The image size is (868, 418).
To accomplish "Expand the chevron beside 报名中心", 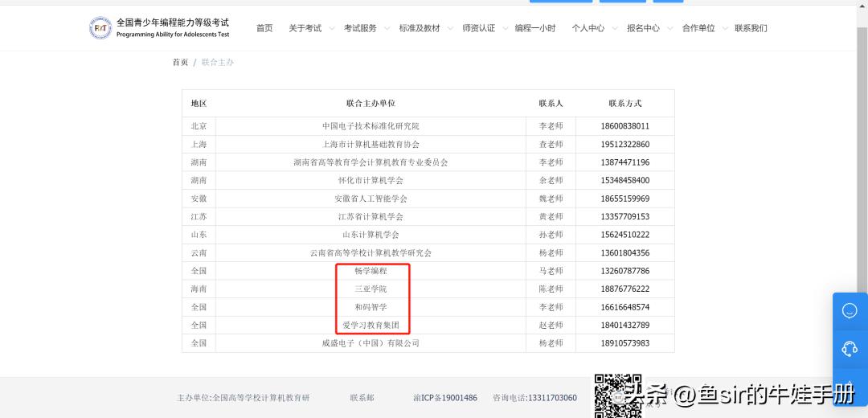I will pos(669,28).
